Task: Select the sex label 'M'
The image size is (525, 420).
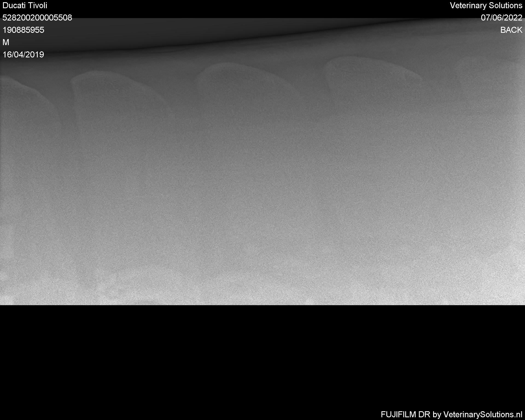Action: pos(6,42)
